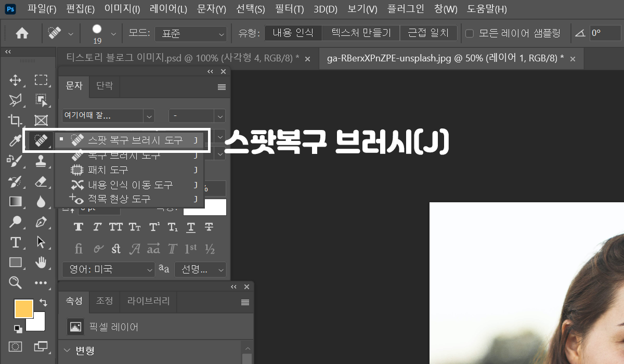
Task: Select the Move tool
Action: click(x=16, y=80)
